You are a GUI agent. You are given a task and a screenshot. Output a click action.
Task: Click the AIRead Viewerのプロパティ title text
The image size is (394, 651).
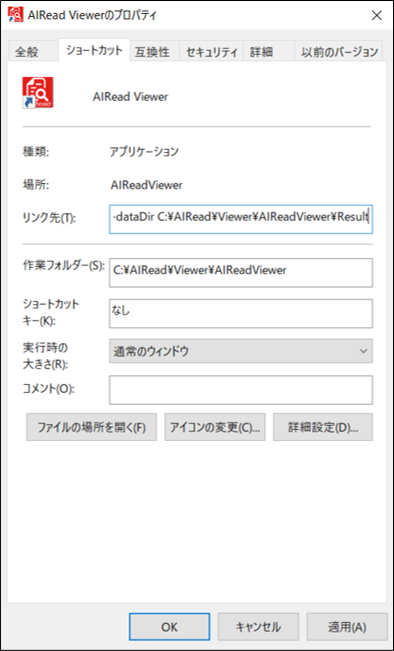[x=92, y=16]
